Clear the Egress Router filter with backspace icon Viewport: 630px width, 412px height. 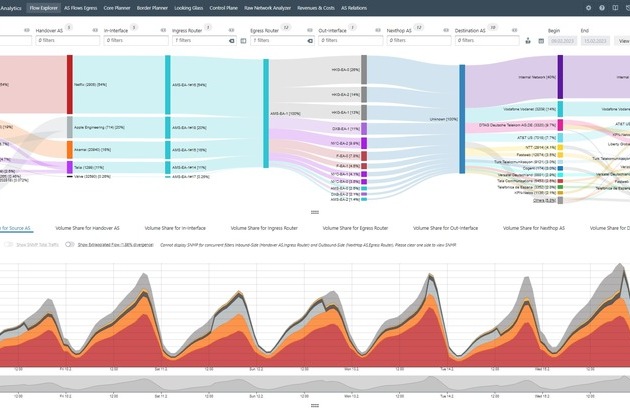click(x=310, y=41)
